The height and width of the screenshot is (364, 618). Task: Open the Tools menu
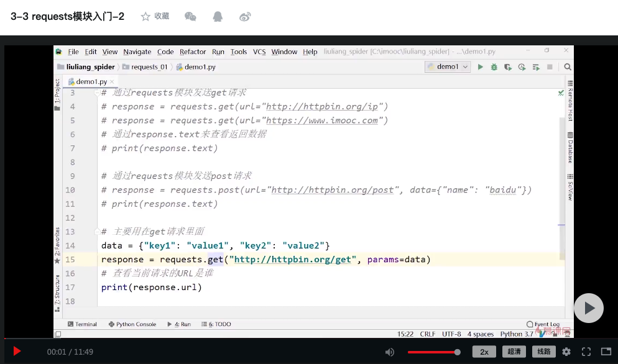(x=239, y=52)
